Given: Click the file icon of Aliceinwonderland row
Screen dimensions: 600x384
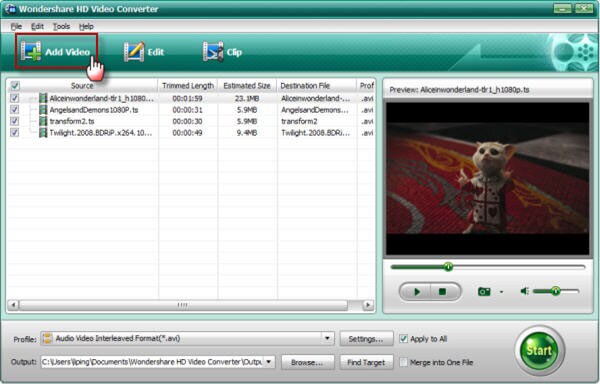Looking at the screenshot, I should tap(43, 98).
